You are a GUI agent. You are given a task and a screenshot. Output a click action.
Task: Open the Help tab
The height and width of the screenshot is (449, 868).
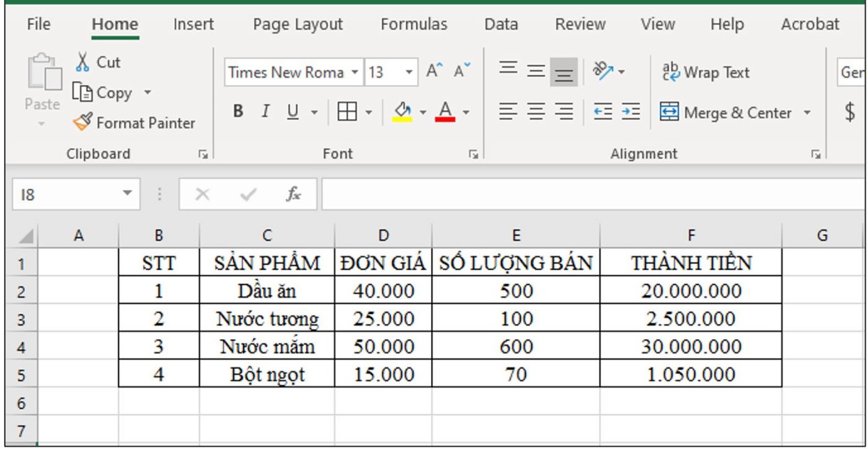tap(727, 24)
